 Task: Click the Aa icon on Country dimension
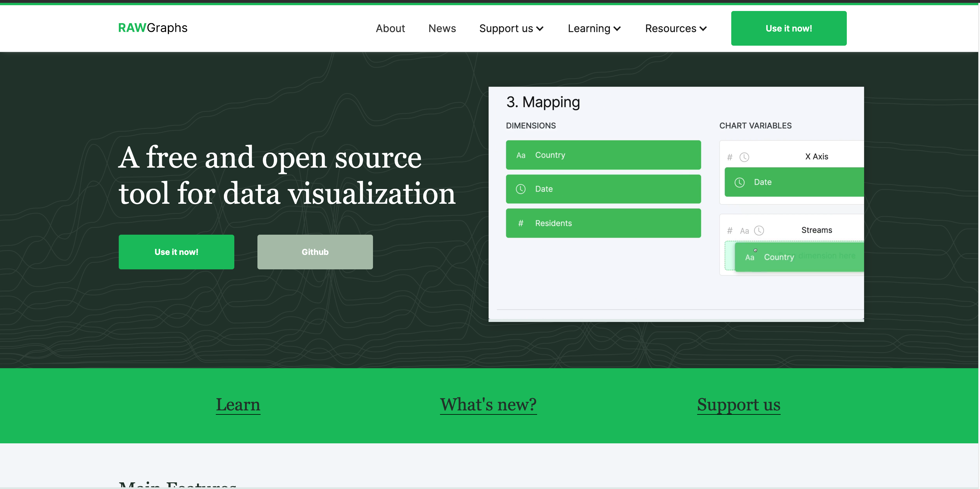tap(520, 155)
